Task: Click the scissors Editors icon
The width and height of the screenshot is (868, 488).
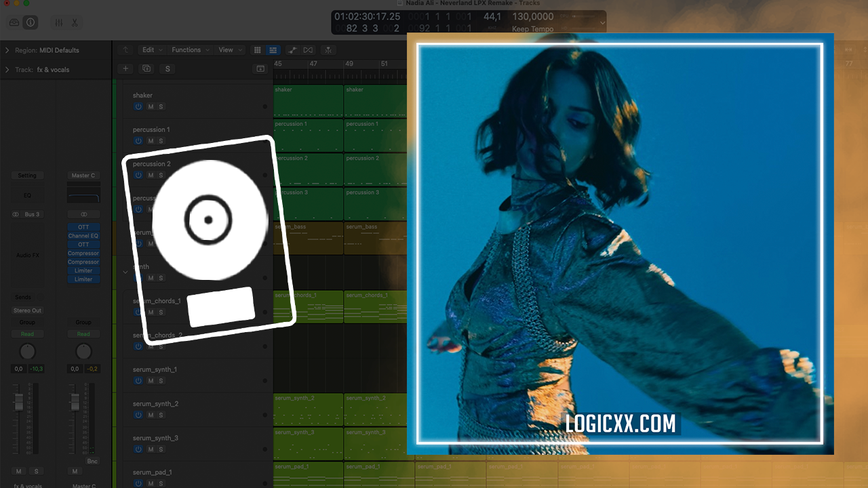Action: pos(75,22)
